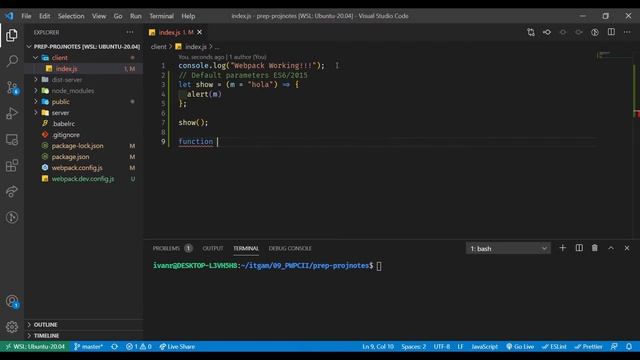The width and height of the screenshot is (640, 360).
Task: Open the 1: bash terminal dropdown
Action: [x=508, y=248]
